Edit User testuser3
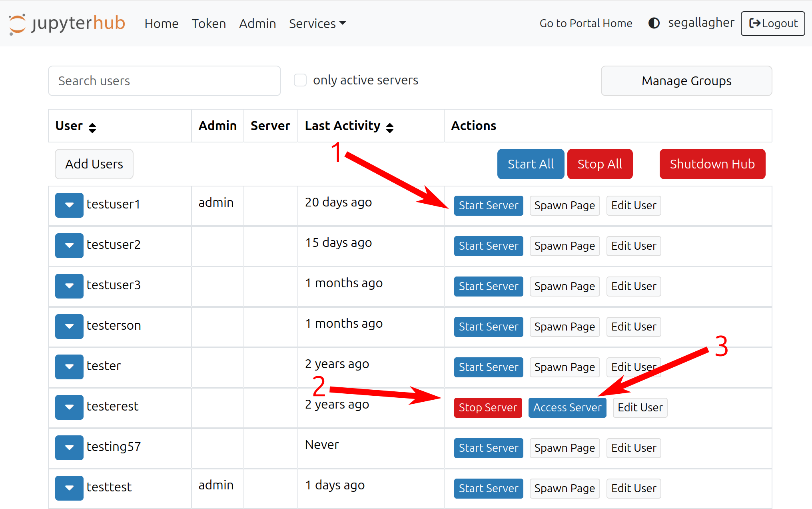The height and width of the screenshot is (509, 812). click(634, 287)
